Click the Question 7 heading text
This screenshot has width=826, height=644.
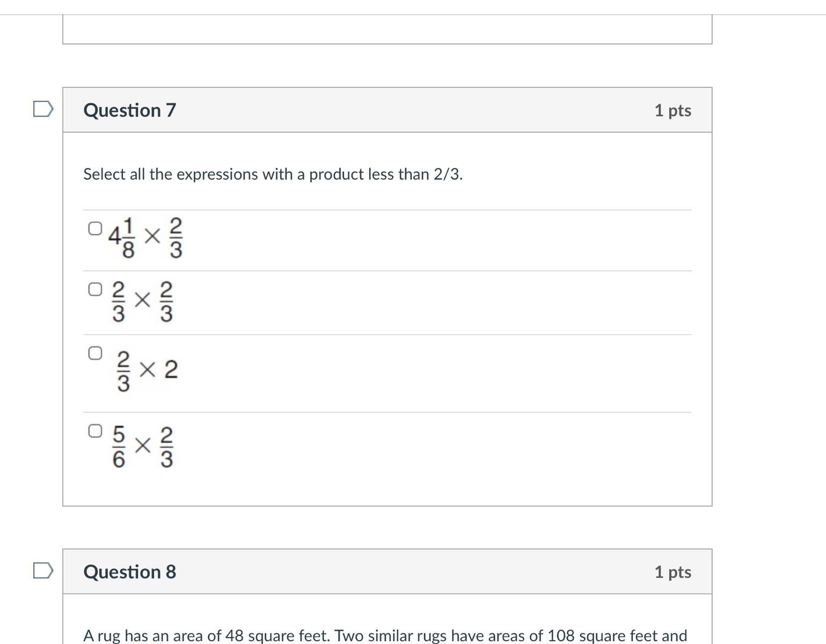tap(130, 110)
